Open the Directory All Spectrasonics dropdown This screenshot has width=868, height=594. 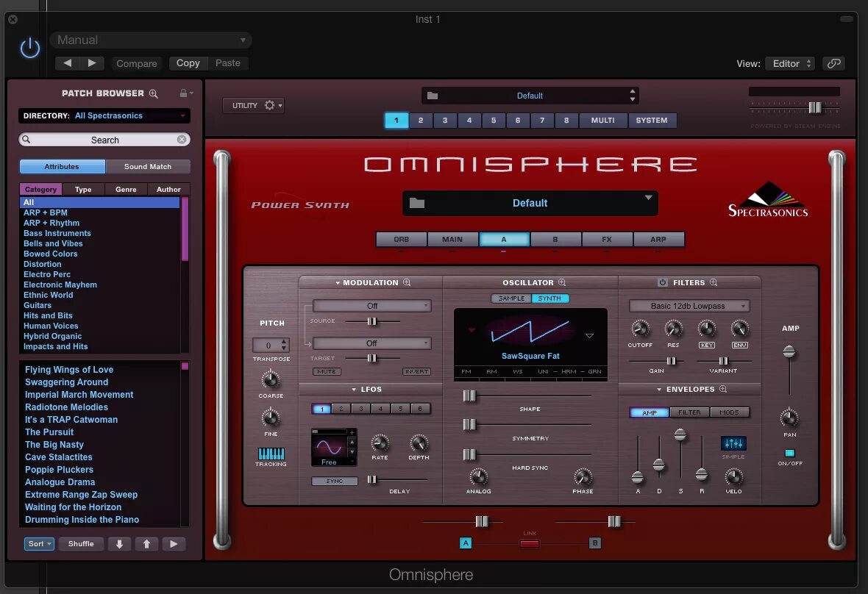[104, 115]
